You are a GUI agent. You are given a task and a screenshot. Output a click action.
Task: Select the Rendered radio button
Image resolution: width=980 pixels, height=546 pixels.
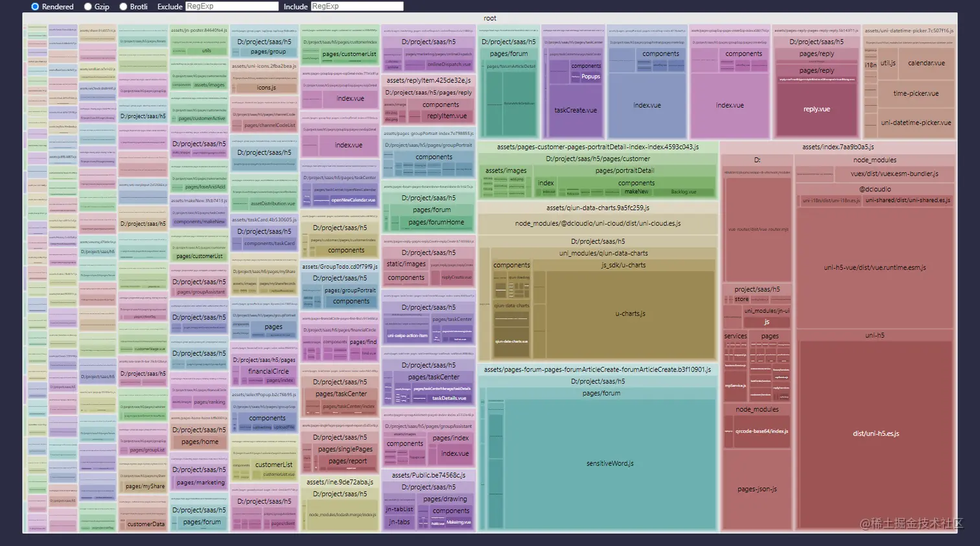click(35, 6)
